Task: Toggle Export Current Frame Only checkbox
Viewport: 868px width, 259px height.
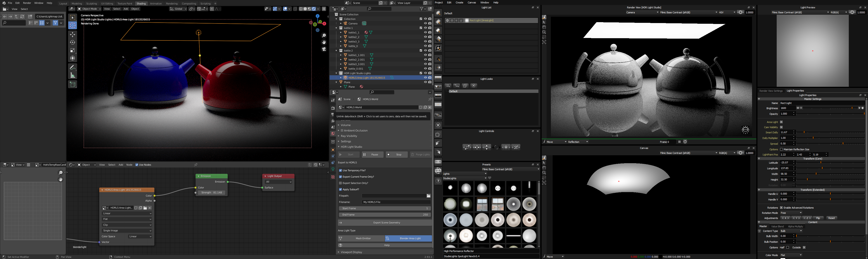Action: click(340, 177)
